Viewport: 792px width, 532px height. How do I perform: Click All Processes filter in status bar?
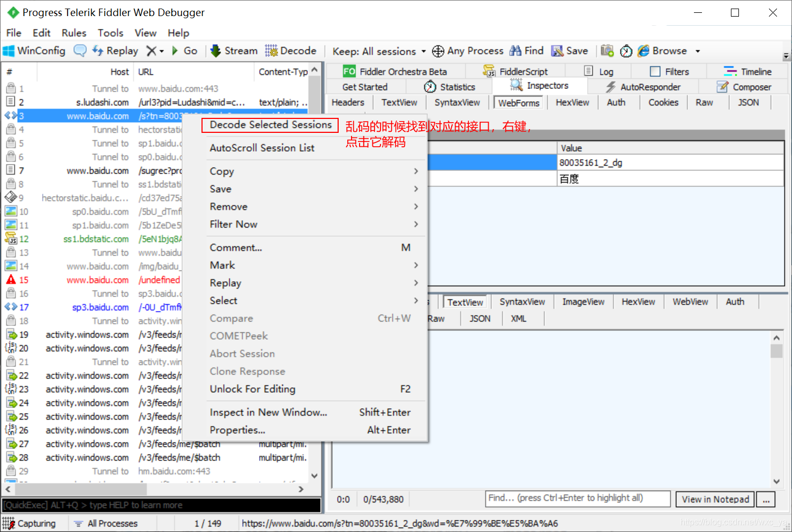[106, 523]
